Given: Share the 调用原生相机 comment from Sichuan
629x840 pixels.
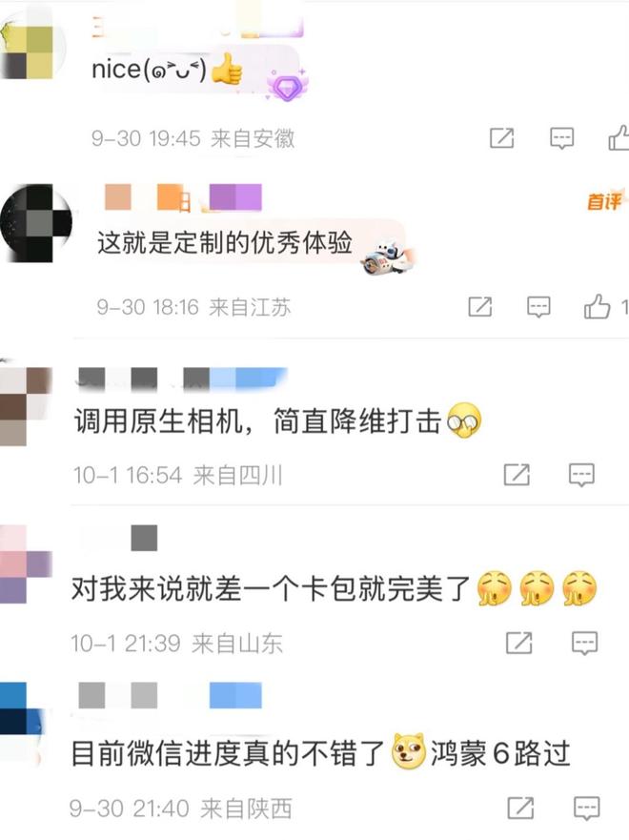Looking at the screenshot, I should pyautogui.click(x=517, y=475).
